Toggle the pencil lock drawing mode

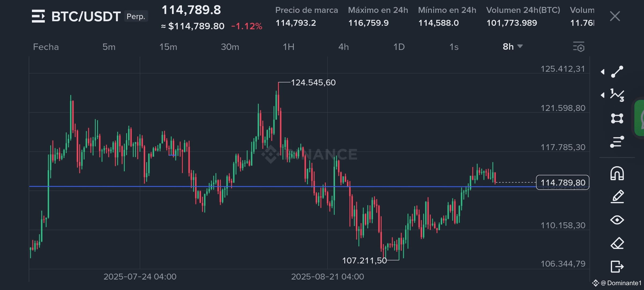click(x=617, y=197)
